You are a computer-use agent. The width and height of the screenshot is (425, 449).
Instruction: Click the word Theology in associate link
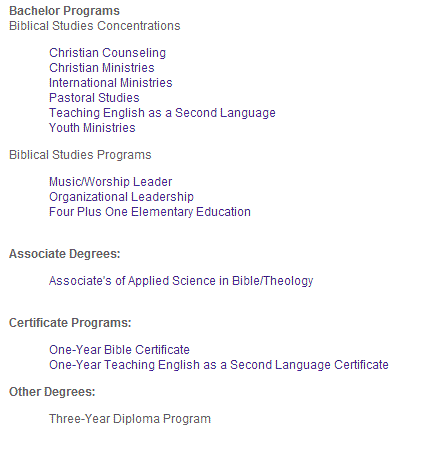pyautogui.click(x=289, y=281)
